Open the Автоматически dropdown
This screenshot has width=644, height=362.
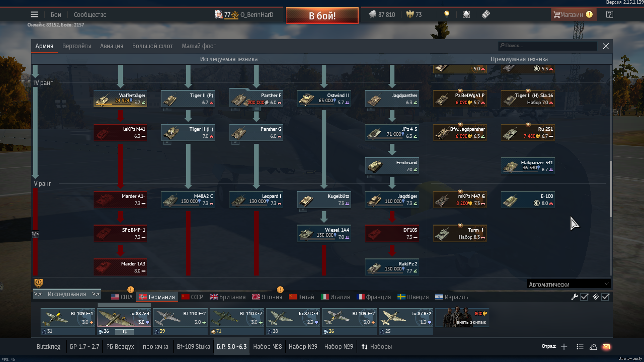tap(569, 284)
